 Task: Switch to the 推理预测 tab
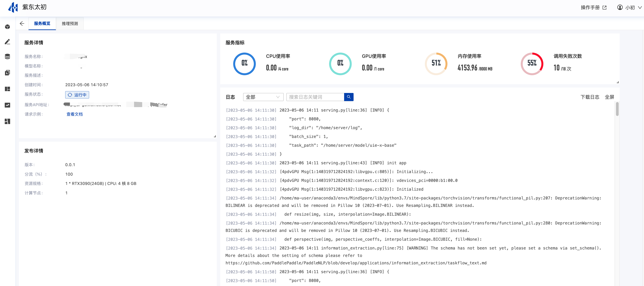tap(70, 23)
